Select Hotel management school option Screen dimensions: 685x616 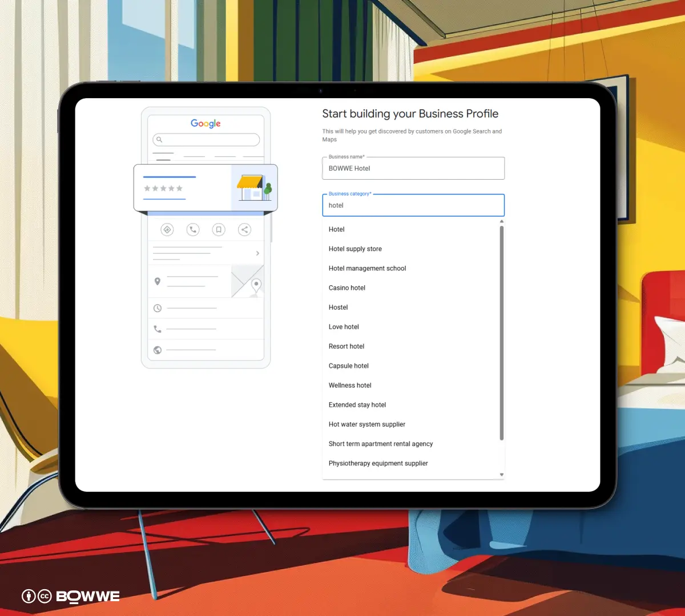tap(411, 268)
